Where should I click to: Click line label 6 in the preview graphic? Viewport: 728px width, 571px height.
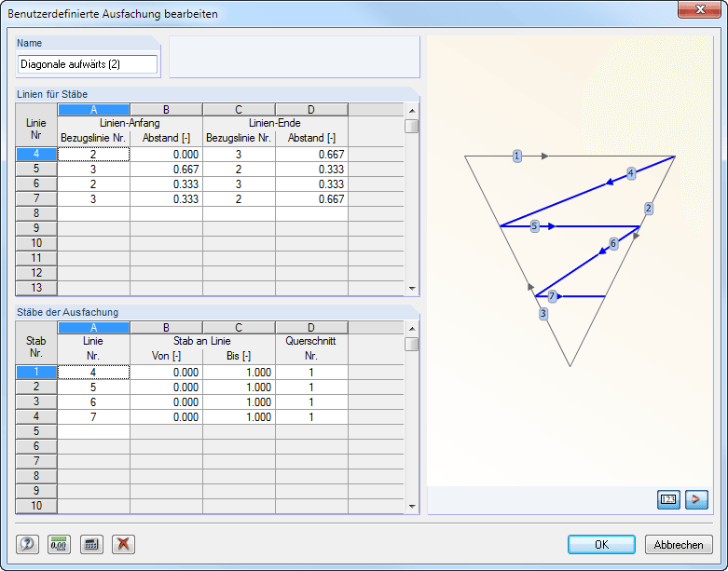[x=613, y=243]
